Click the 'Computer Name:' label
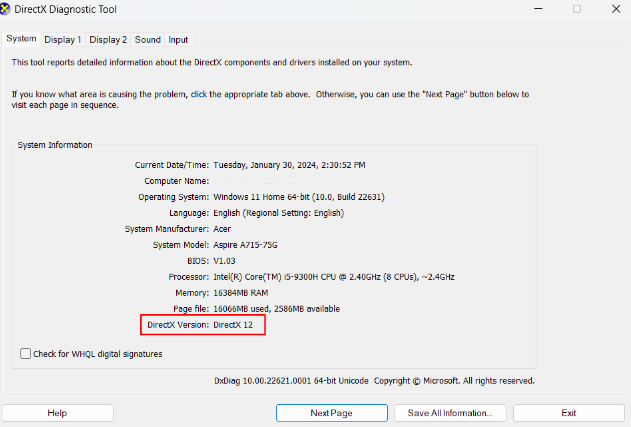Image resolution: width=631 pixels, height=427 pixels. [177, 181]
